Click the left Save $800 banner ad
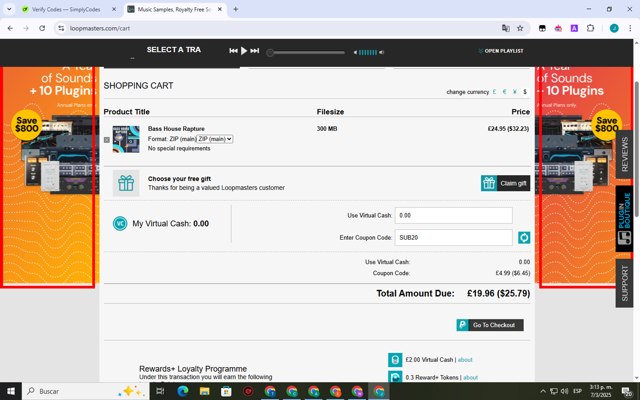Screen dimensions: 640x400 click(49, 177)
